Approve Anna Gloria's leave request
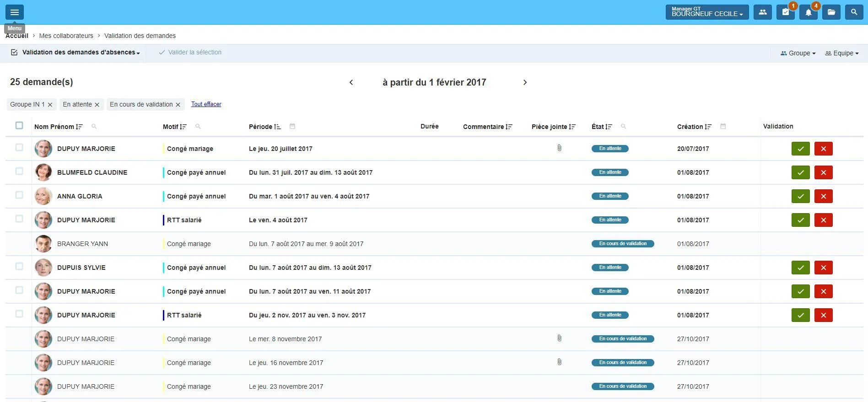This screenshot has width=868, height=402. click(x=801, y=196)
